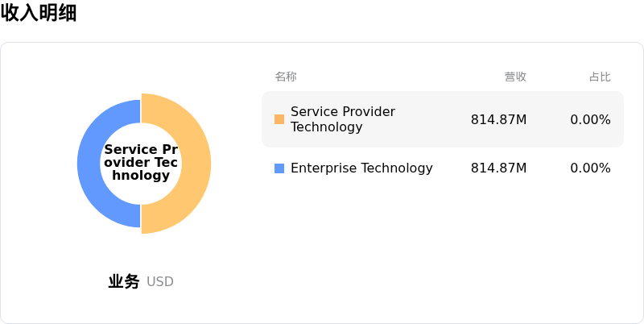Click the Enterprise Technology row name

(361, 168)
